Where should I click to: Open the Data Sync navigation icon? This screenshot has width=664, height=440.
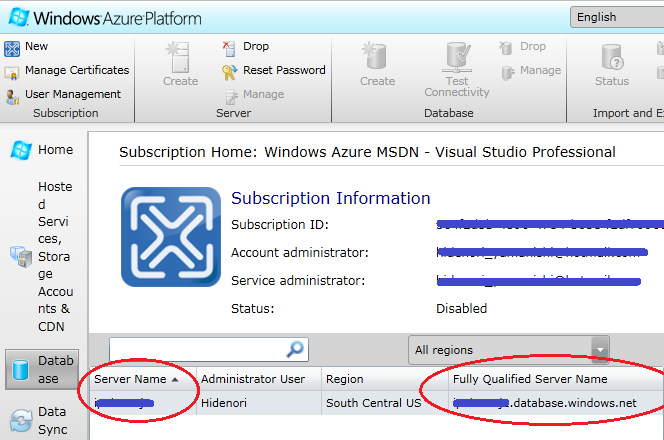(x=21, y=420)
